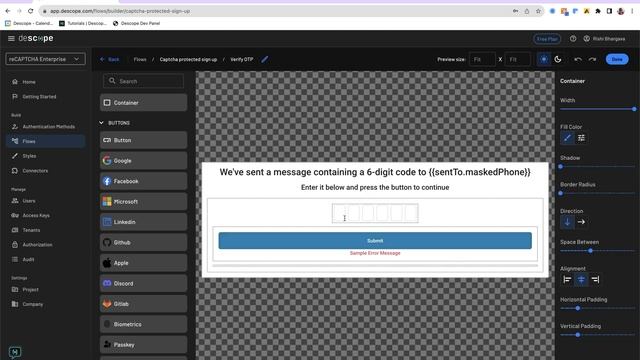Adjust the Shadow slider
The width and height of the screenshot is (640, 360).
pos(598,167)
